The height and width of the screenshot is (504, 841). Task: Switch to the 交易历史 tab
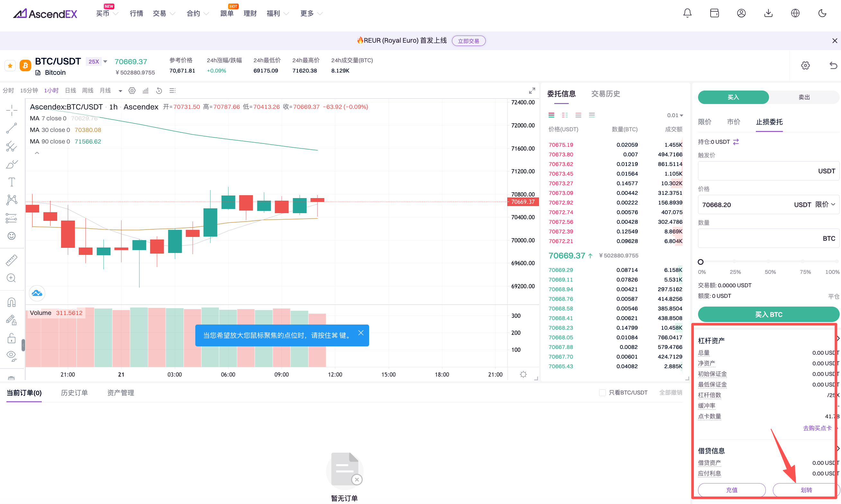[605, 94]
